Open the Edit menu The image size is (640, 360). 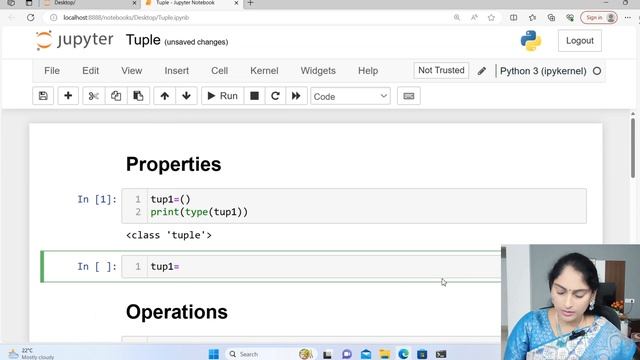tap(91, 71)
